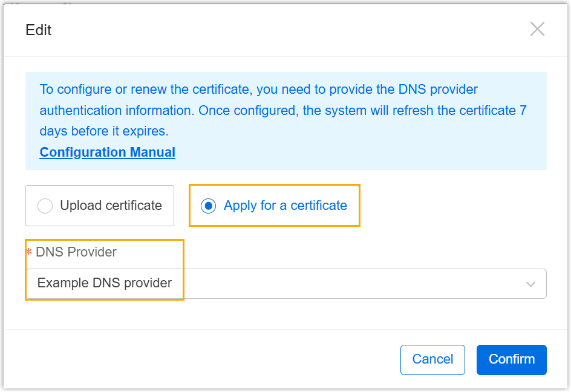Click the DNS Provider field label
Image resolution: width=571 pixels, height=392 pixels.
point(76,252)
